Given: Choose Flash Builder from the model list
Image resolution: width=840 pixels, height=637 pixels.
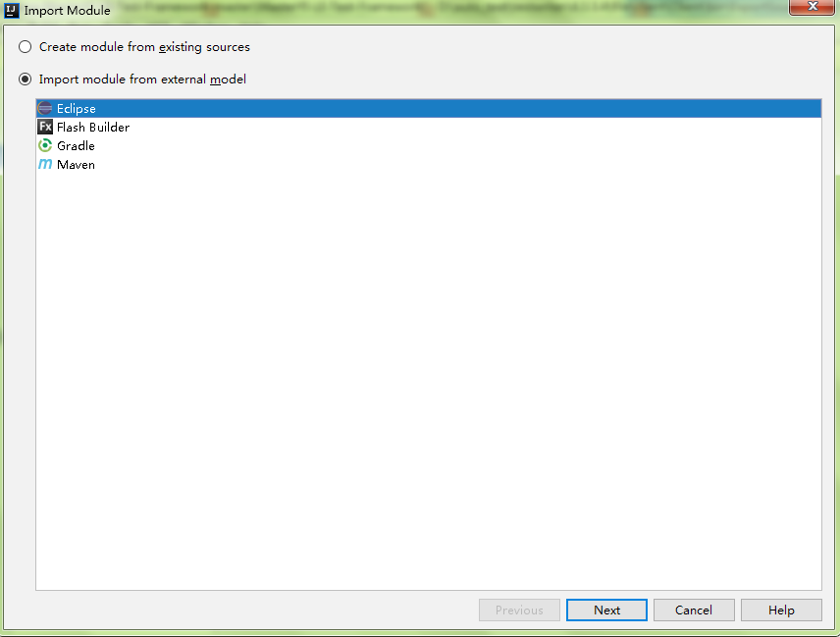Looking at the screenshot, I should pyautogui.click(x=429, y=127).
